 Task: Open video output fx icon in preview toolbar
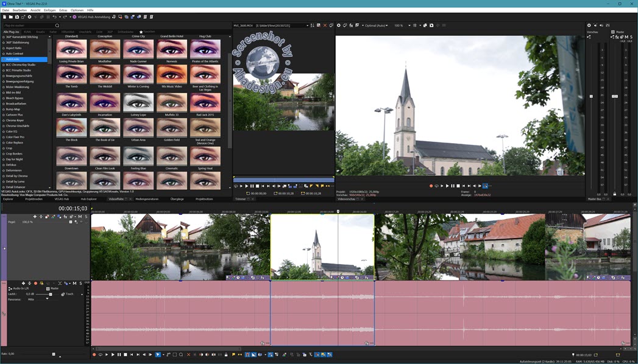tap(351, 26)
